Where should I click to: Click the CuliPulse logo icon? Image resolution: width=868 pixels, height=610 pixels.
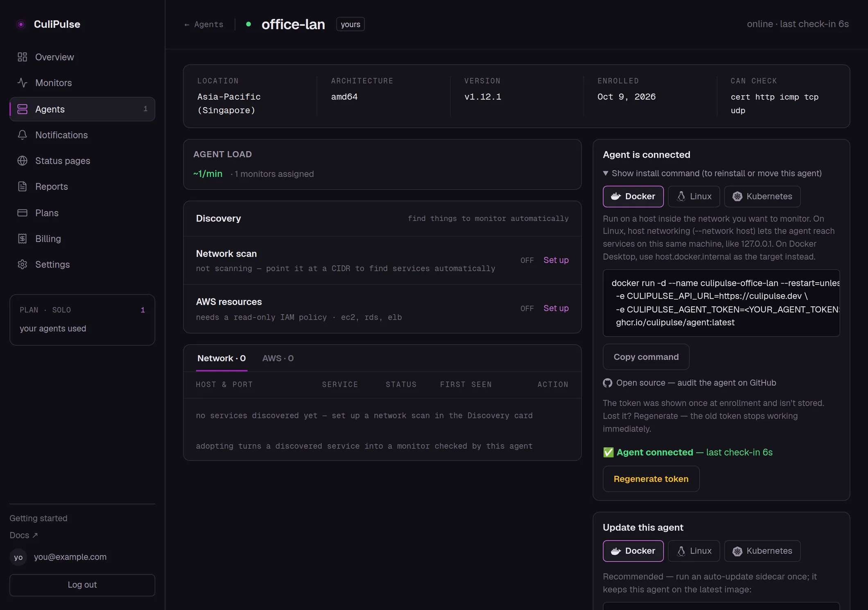tap(21, 24)
